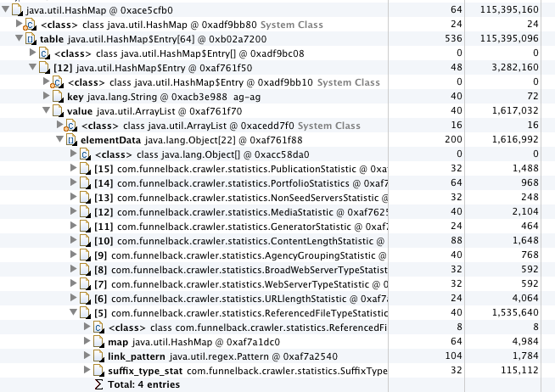The image size is (555, 392).
Task: Click the object icon of [7] WebServerTypeStatistic
Action: pyautogui.click(x=86, y=285)
